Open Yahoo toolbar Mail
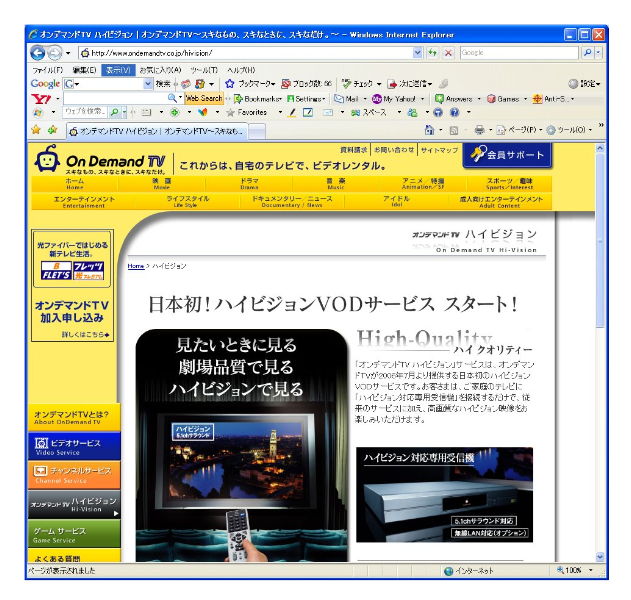631x600 pixels. click(346, 99)
